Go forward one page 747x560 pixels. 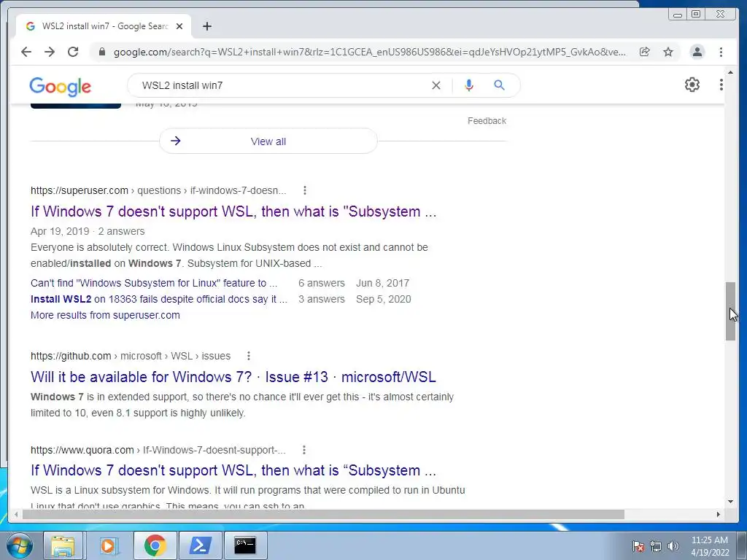tap(50, 52)
